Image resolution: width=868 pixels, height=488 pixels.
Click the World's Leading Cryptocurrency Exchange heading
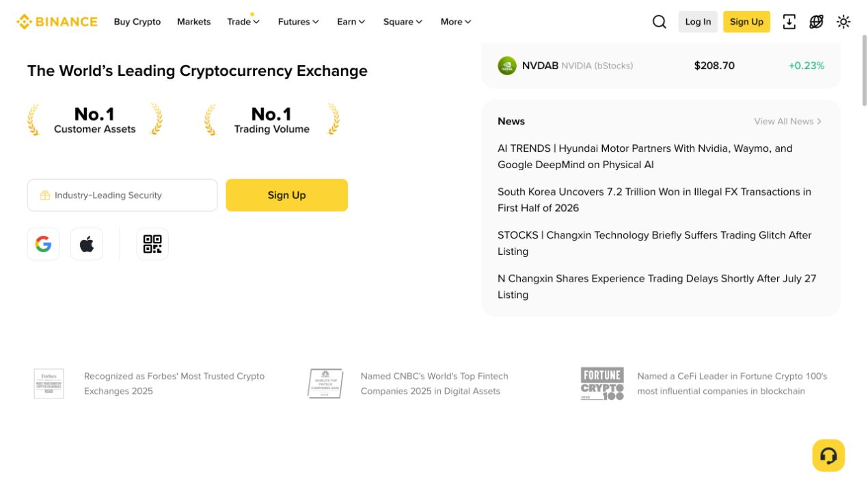coord(198,71)
